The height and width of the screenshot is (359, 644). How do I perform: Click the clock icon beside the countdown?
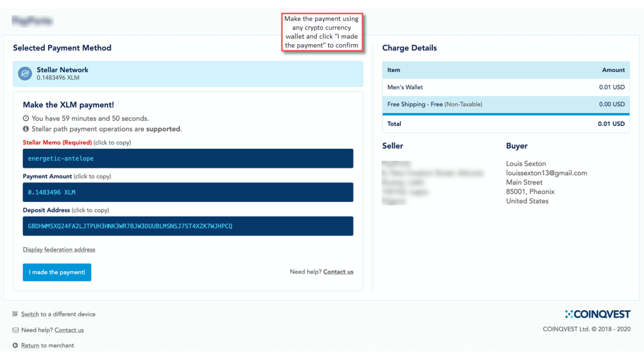(x=26, y=119)
